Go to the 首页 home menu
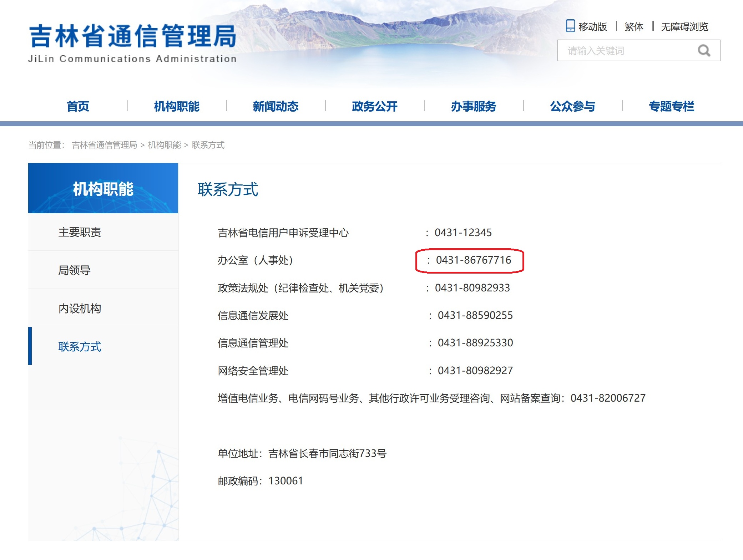This screenshot has height=560, width=743. point(78,106)
